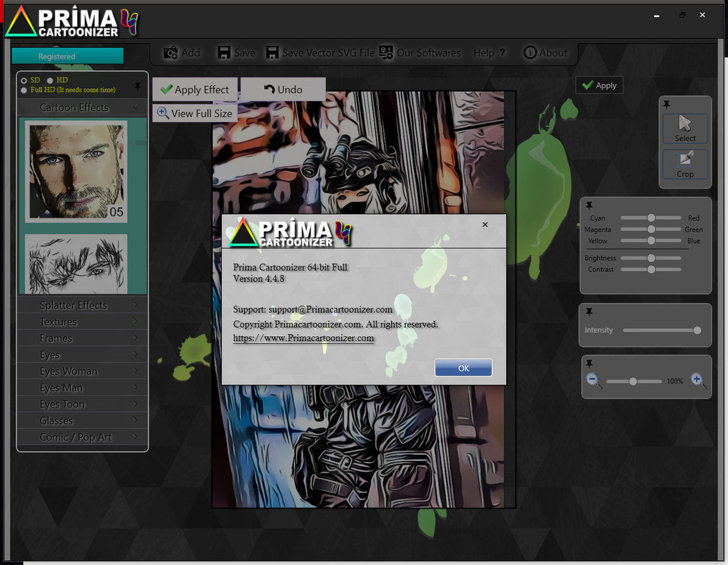Click the Cyan–Red slider
This screenshot has width=728, height=565.
point(651,218)
